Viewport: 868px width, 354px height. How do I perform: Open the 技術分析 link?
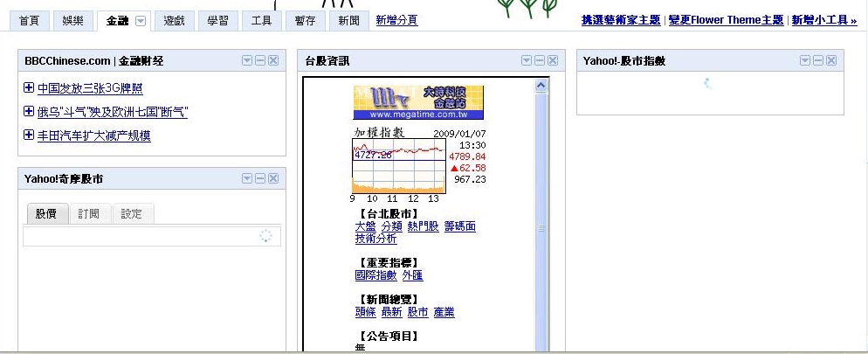(x=375, y=239)
